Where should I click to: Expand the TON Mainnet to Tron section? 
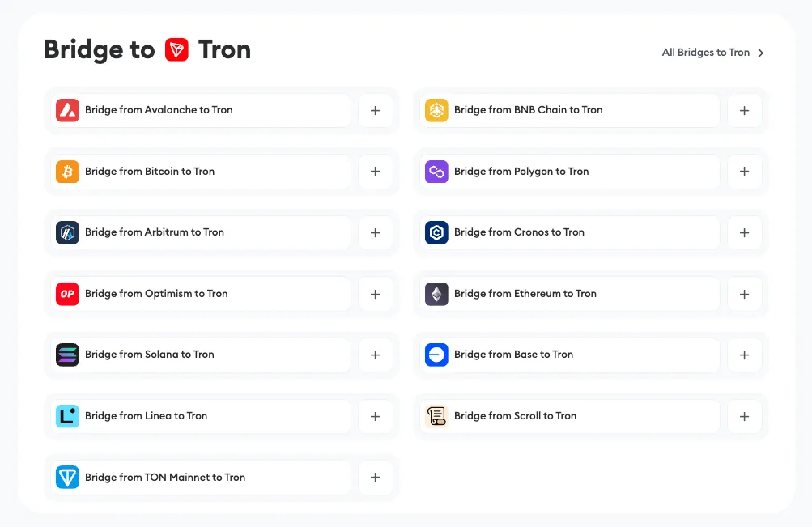(x=375, y=478)
